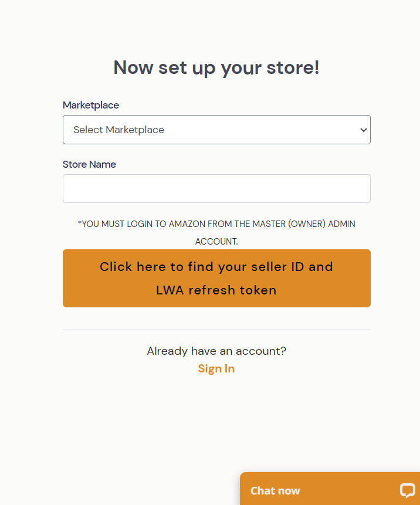Click the Marketplace field label
The image size is (420, 505).
click(91, 105)
